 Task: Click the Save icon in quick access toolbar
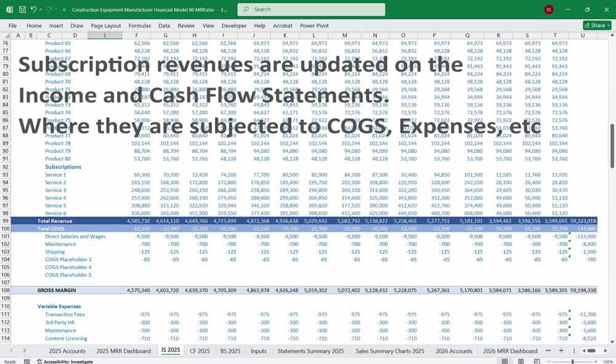coord(22,9)
